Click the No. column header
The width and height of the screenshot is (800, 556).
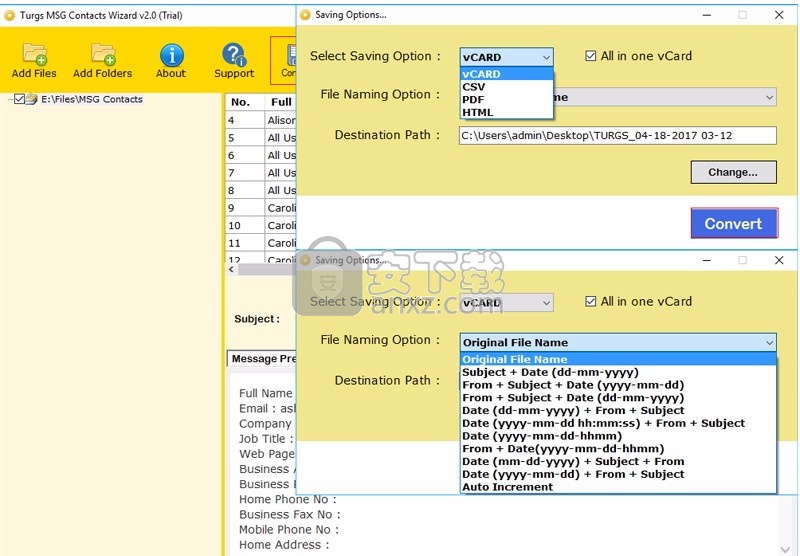pyautogui.click(x=245, y=102)
